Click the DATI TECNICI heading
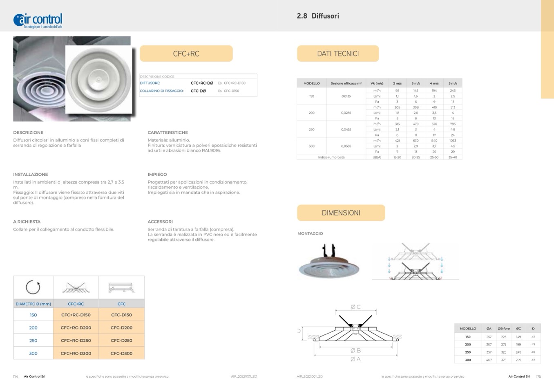 (x=338, y=54)
